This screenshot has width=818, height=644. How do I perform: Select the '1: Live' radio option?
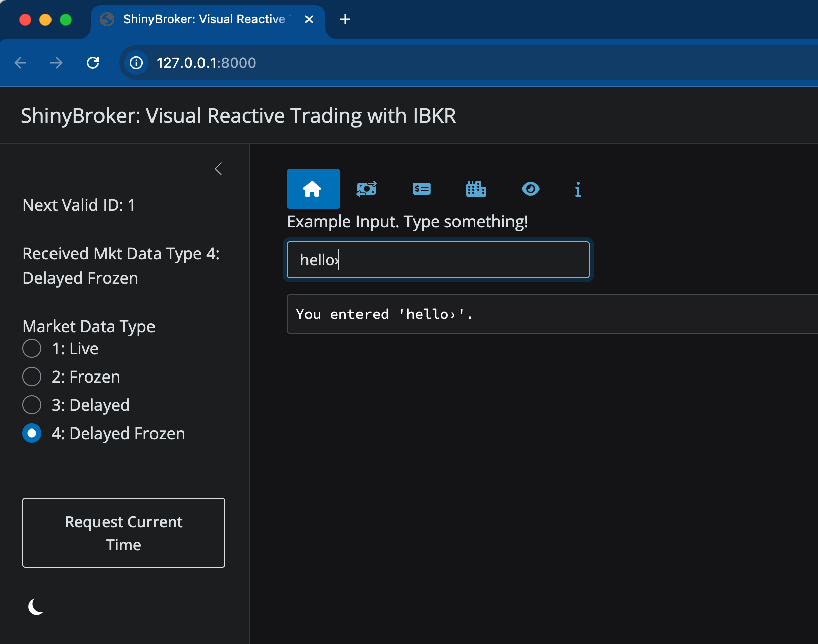coord(32,349)
